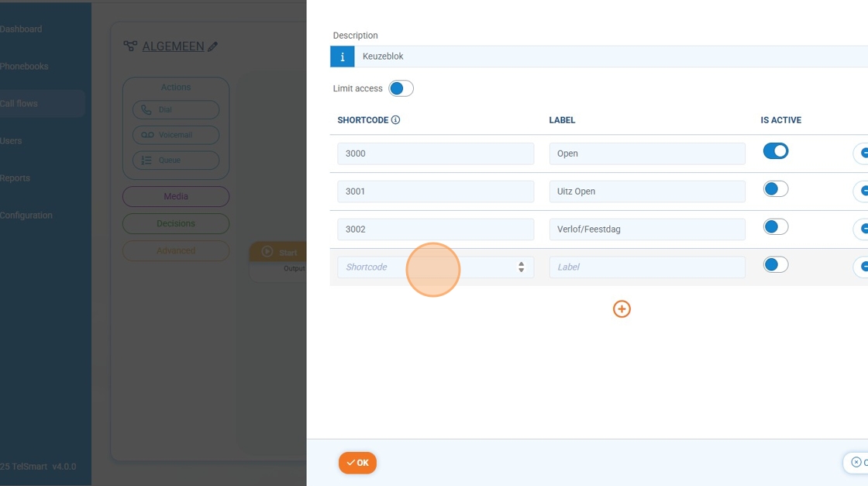Click the empty Label input field
Image resolution: width=868 pixels, height=486 pixels.
[646, 267]
